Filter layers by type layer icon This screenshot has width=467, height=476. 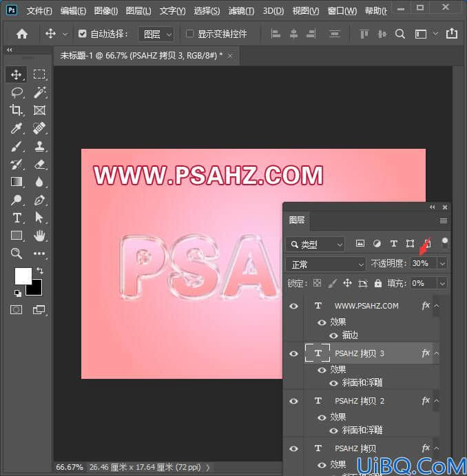point(393,243)
